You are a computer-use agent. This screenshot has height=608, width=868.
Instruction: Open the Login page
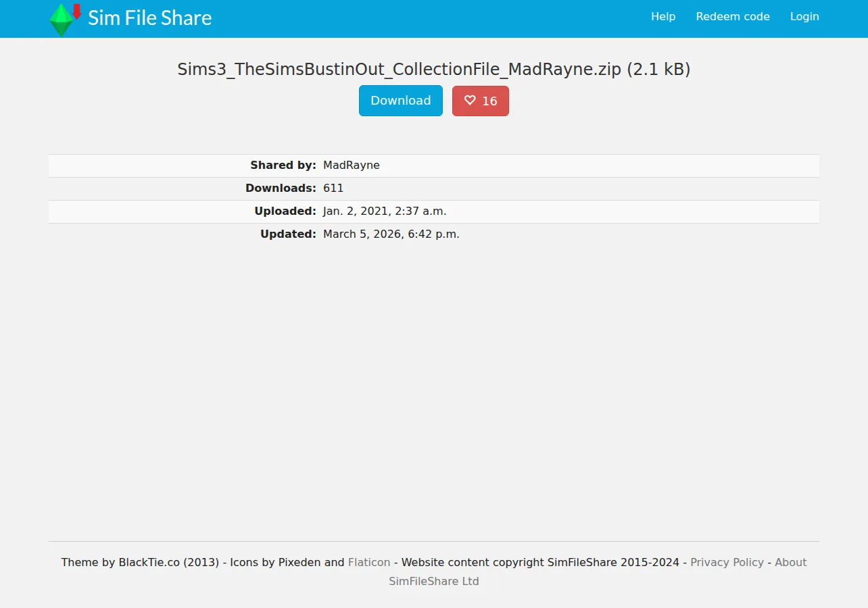tap(804, 17)
